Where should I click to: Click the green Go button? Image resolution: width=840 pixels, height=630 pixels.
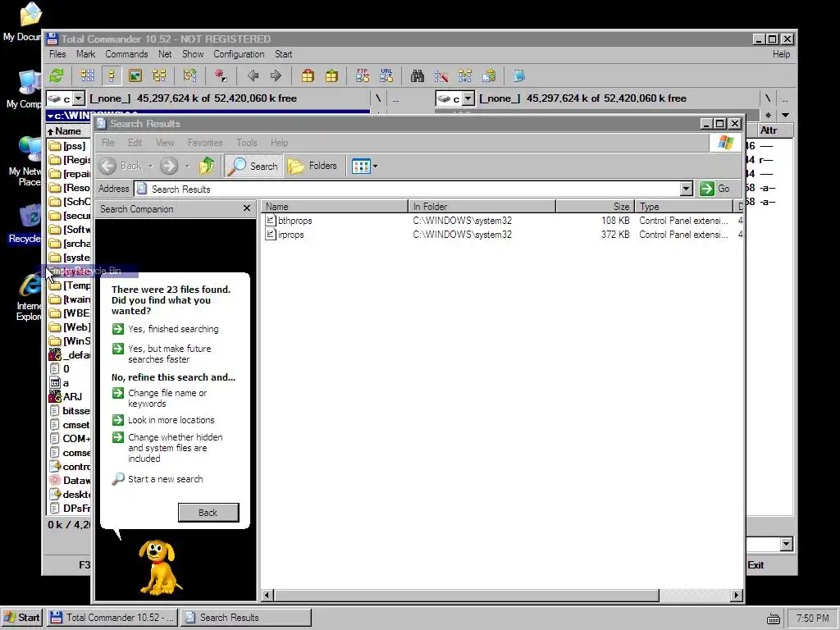tap(715, 189)
